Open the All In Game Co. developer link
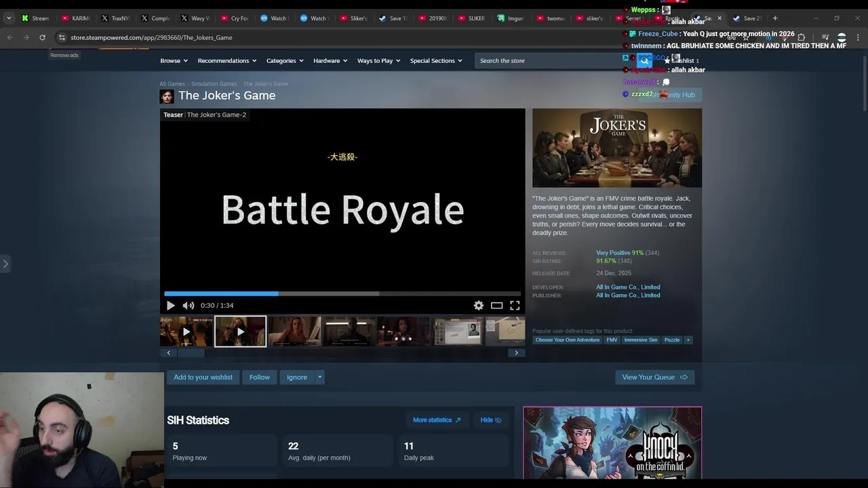 point(628,287)
